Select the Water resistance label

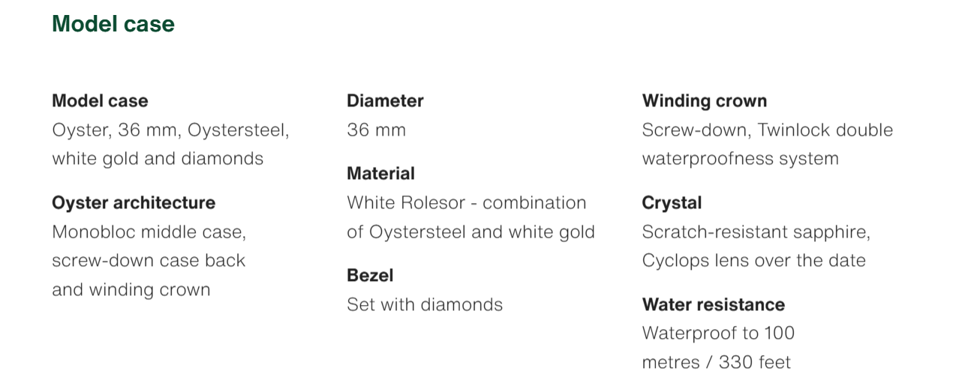[x=713, y=305]
